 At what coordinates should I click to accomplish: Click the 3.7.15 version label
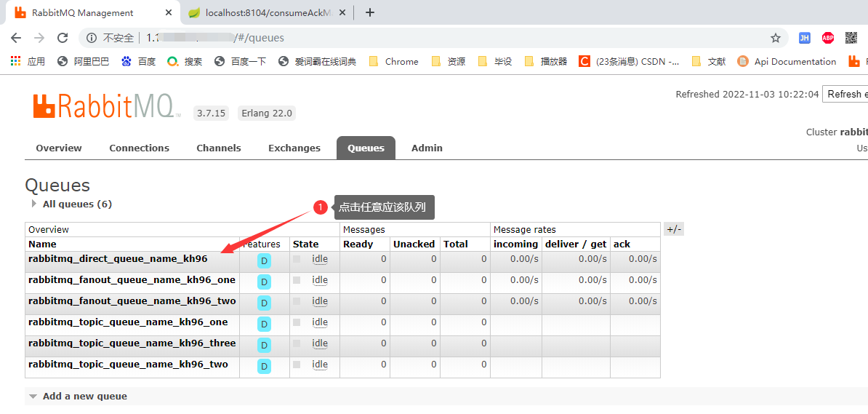[x=210, y=114]
